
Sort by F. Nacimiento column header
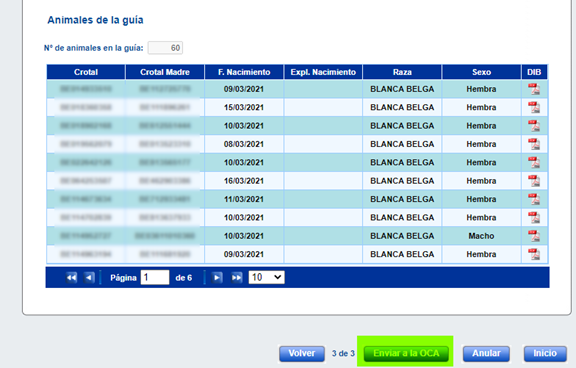tap(244, 72)
